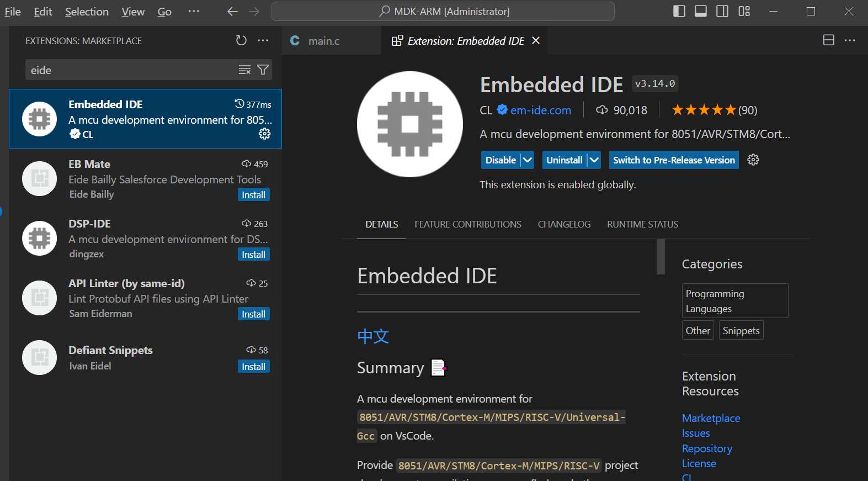
Task: Go back in navigation history
Action: coord(233,12)
